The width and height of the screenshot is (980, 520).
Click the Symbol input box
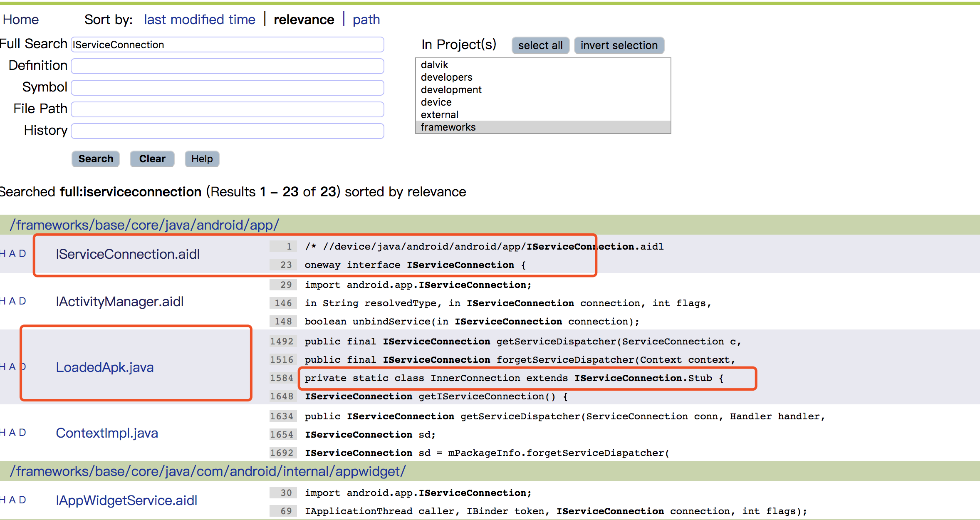coord(227,88)
